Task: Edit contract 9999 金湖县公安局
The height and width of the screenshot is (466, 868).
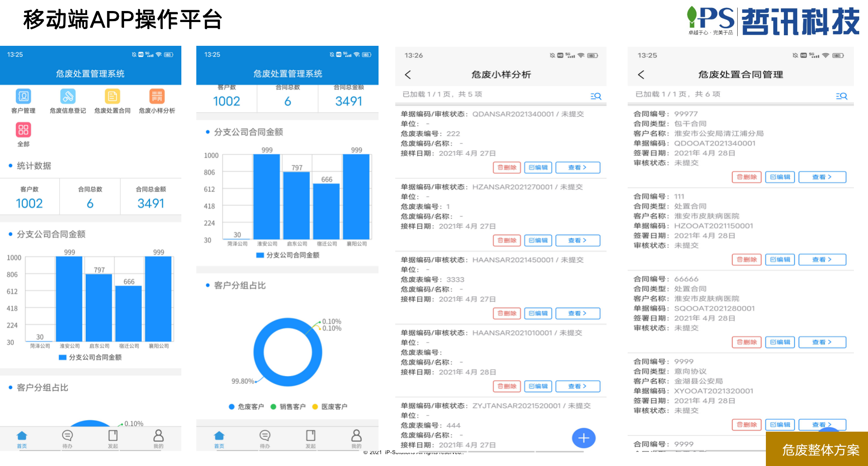Action: 780,425
